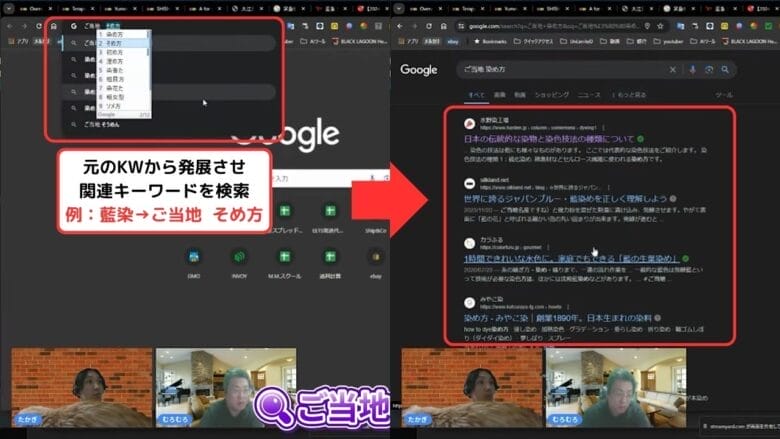Image resolution: width=780 pixels, height=439 pixels.
Task: Click むろむろ webcam thumbnail below right window
Action: point(616,387)
